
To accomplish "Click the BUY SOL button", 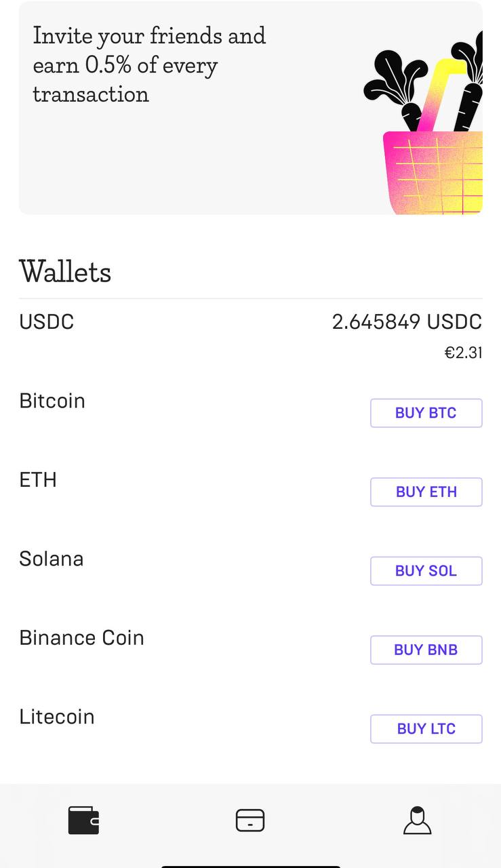I will [x=426, y=571].
